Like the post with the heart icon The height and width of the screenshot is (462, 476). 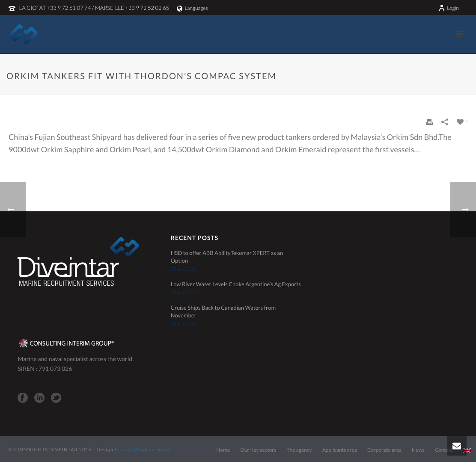460,121
